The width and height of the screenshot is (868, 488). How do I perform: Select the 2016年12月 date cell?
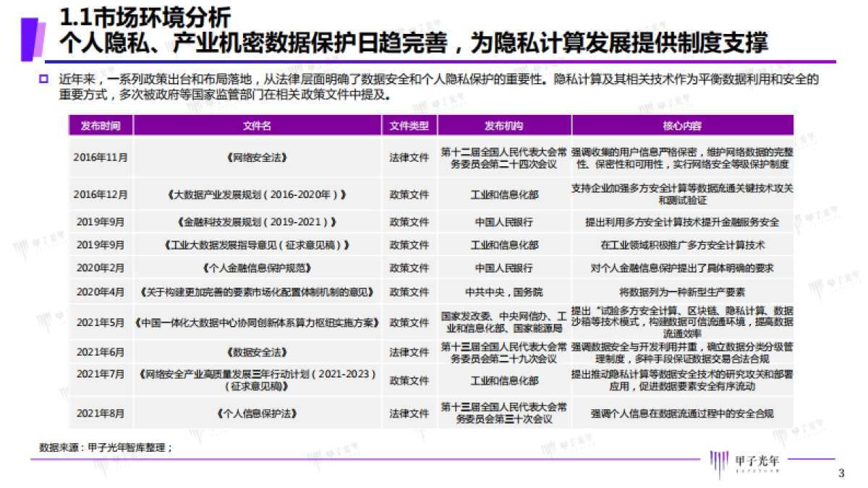pyautogui.click(x=99, y=194)
